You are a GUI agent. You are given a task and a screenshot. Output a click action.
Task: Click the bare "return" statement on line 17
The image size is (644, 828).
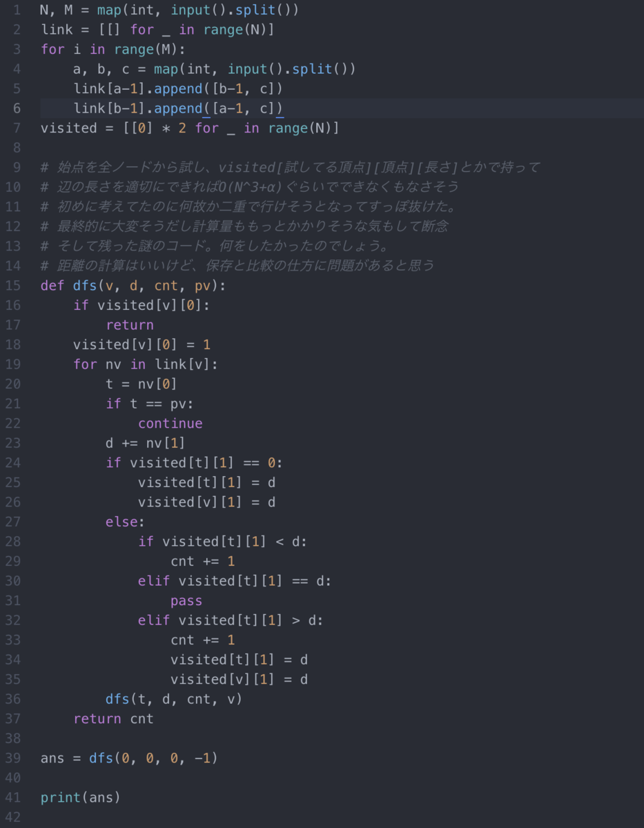[130, 325]
